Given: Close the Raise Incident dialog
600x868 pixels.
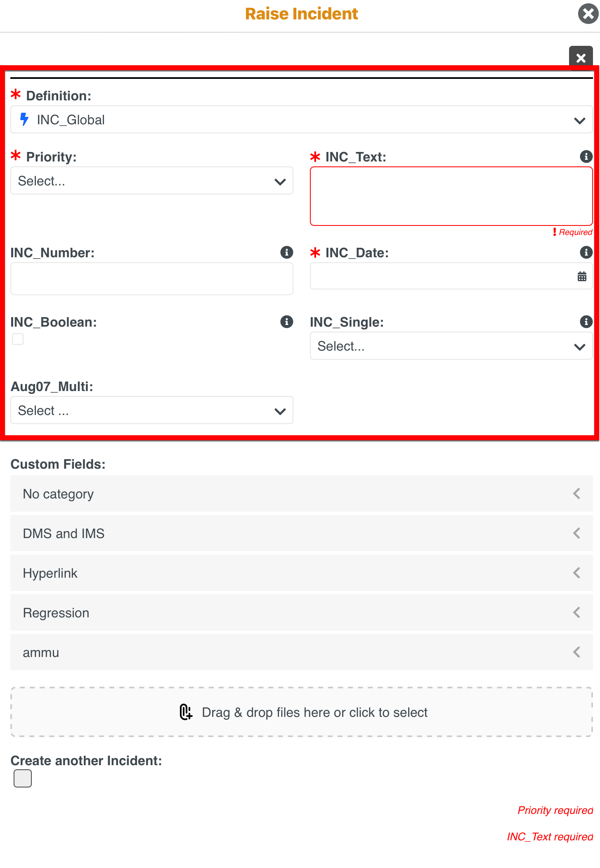Looking at the screenshot, I should (588, 14).
